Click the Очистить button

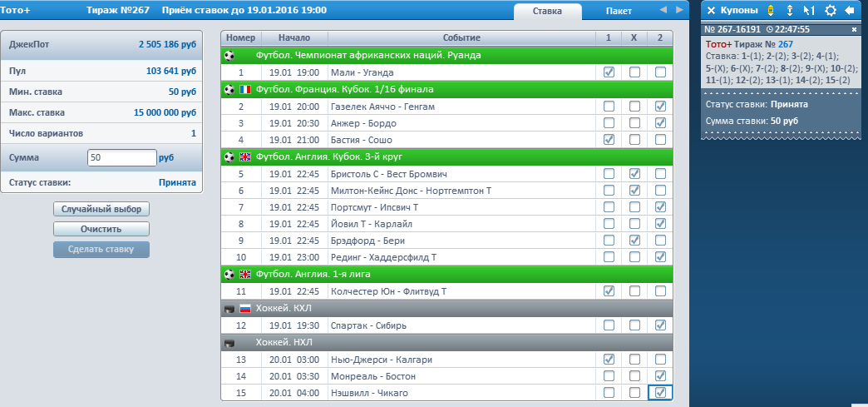pos(101,229)
